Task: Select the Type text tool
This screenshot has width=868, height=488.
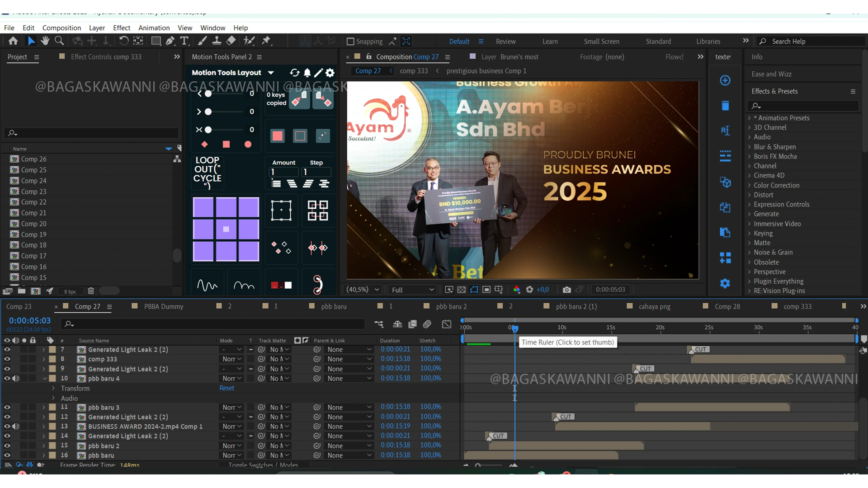Action: click(184, 41)
